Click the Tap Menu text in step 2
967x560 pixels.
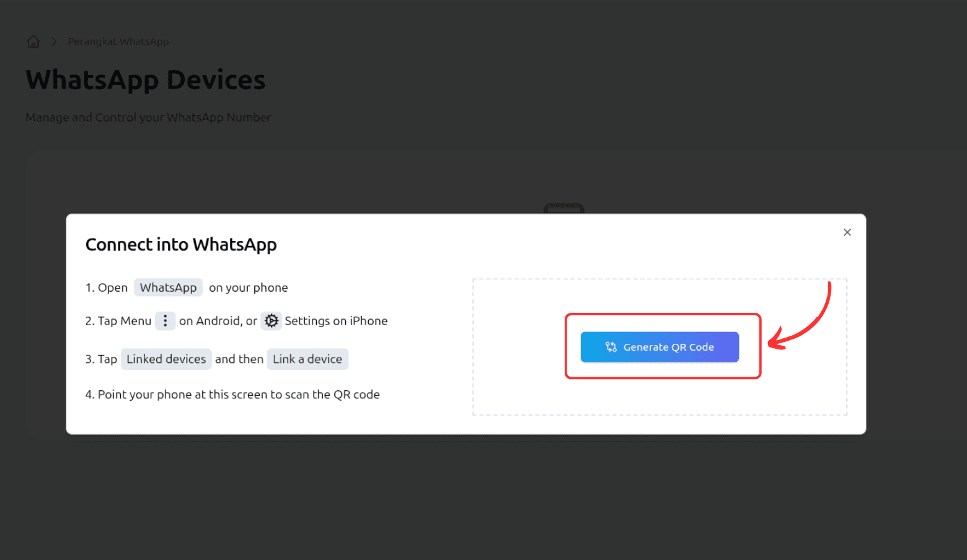click(x=124, y=321)
